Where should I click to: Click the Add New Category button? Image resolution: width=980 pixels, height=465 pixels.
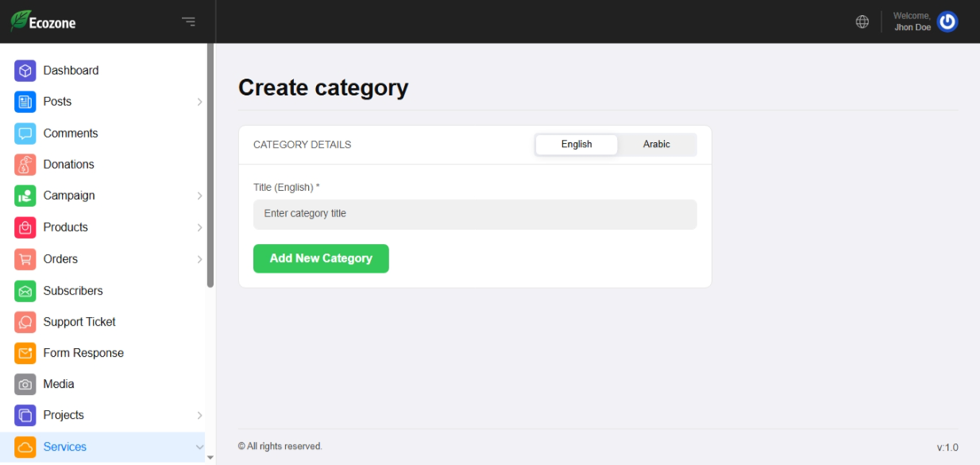pos(321,258)
